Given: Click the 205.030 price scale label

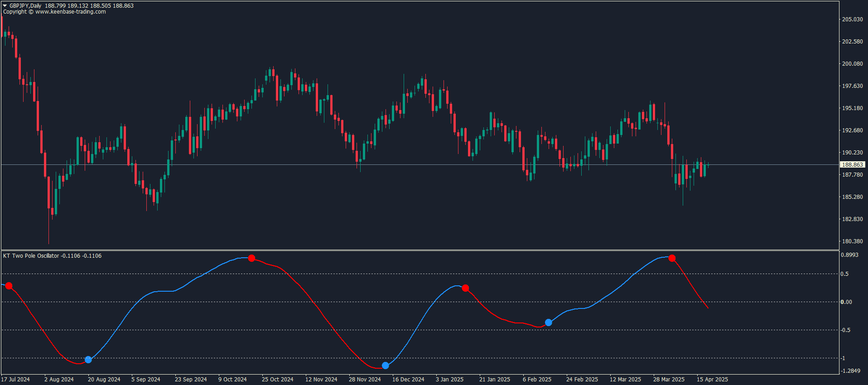Looking at the screenshot, I should point(853,19).
